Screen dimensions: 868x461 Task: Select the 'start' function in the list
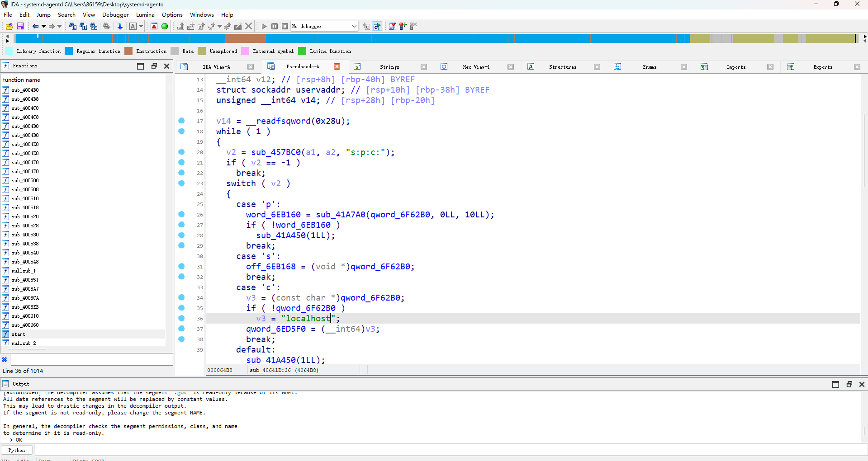coord(83,334)
